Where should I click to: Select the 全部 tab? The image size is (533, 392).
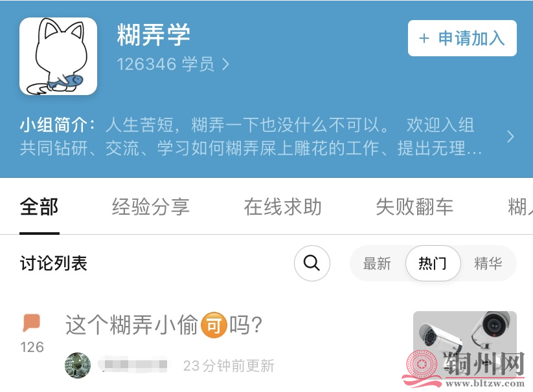tap(39, 207)
